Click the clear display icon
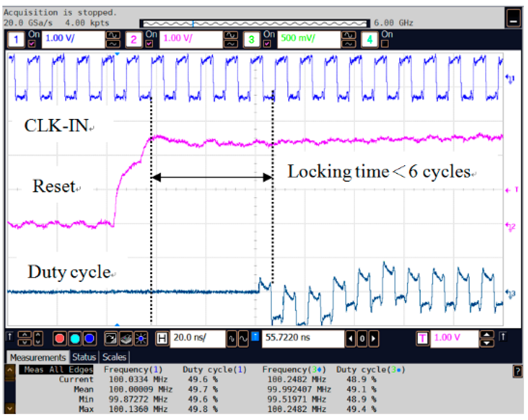Image resolution: width=528 pixels, height=420 pixels. point(126,339)
